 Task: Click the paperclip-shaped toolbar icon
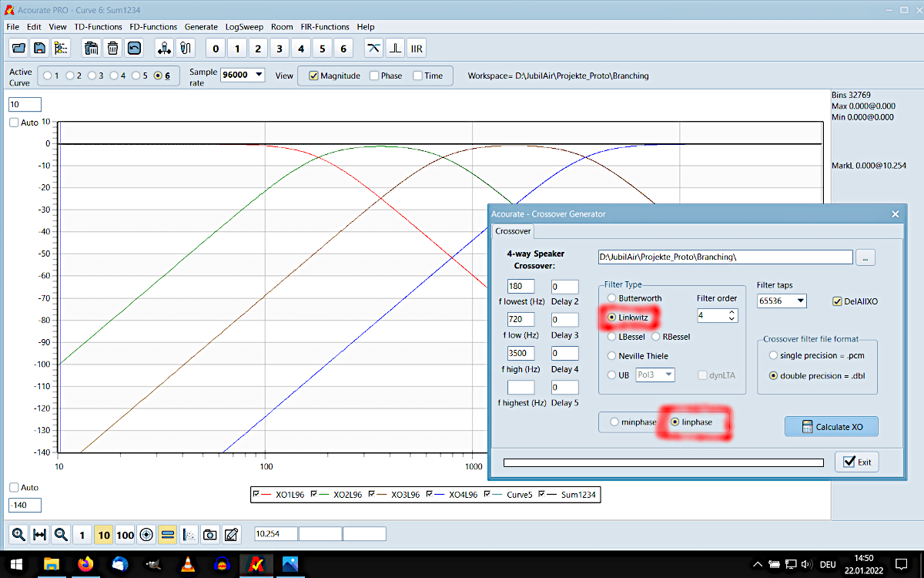[185, 49]
